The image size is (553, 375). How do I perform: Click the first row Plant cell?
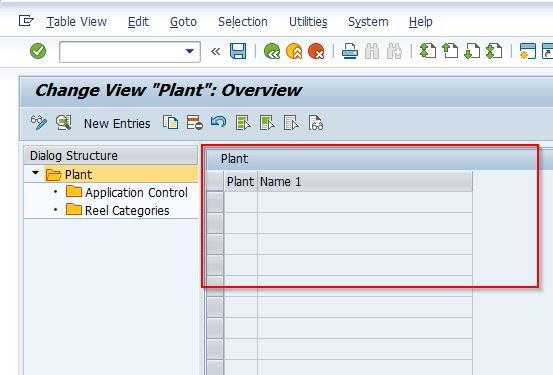coord(241,202)
